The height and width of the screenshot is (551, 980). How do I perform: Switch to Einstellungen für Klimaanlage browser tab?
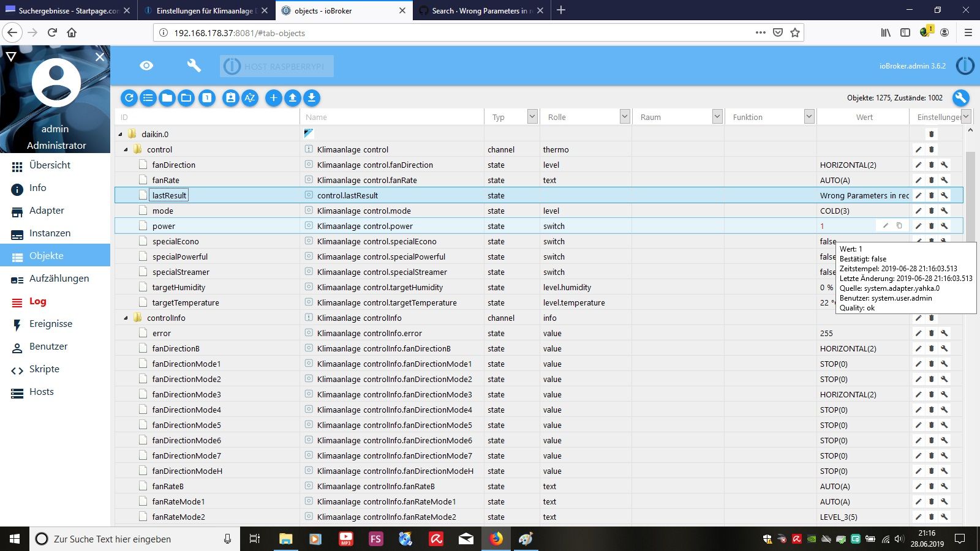click(x=205, y=10)
